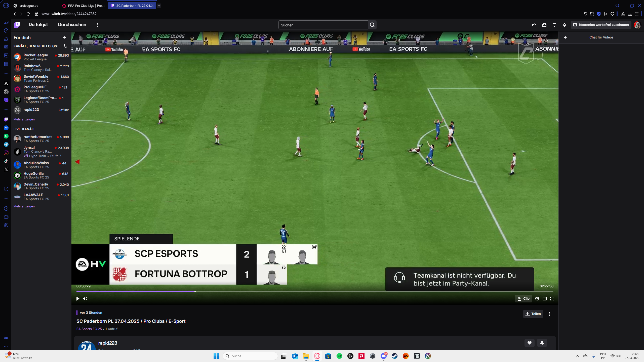644x362 pixels.
Task: Open EA Sports FC 25 category link
Action: coord(89,329)
